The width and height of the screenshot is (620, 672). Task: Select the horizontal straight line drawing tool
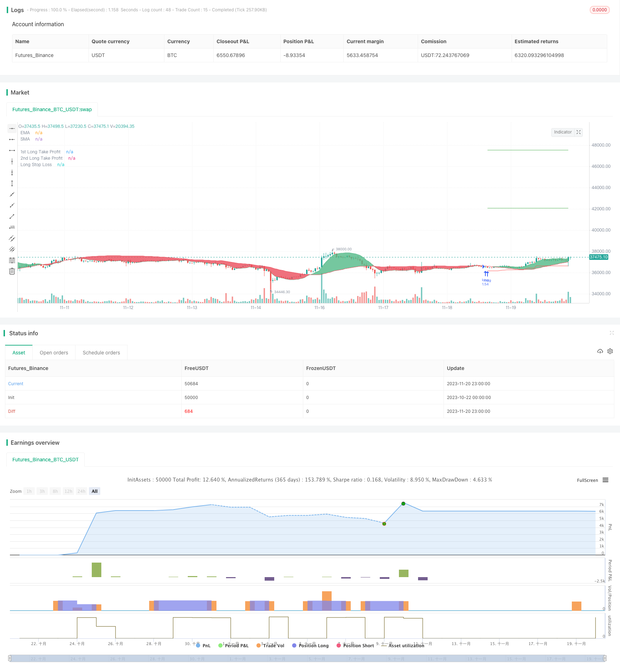coord(12,129)
